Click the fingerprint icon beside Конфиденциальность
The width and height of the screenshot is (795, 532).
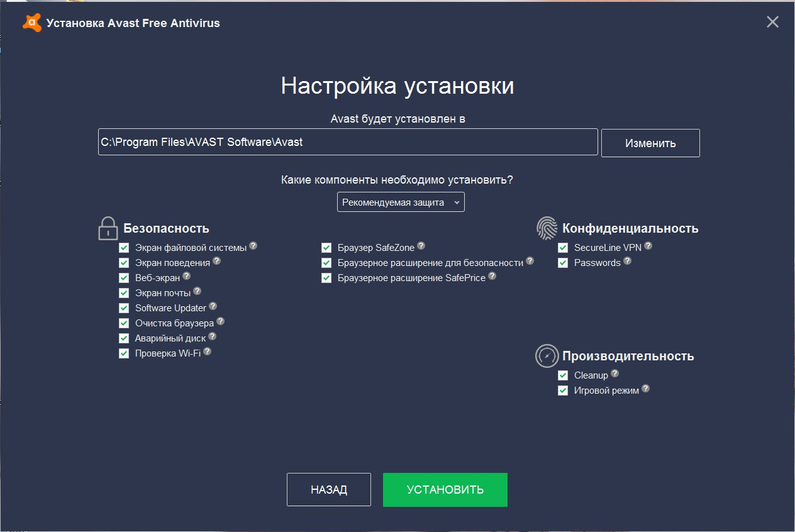click(x=546, y=228)
